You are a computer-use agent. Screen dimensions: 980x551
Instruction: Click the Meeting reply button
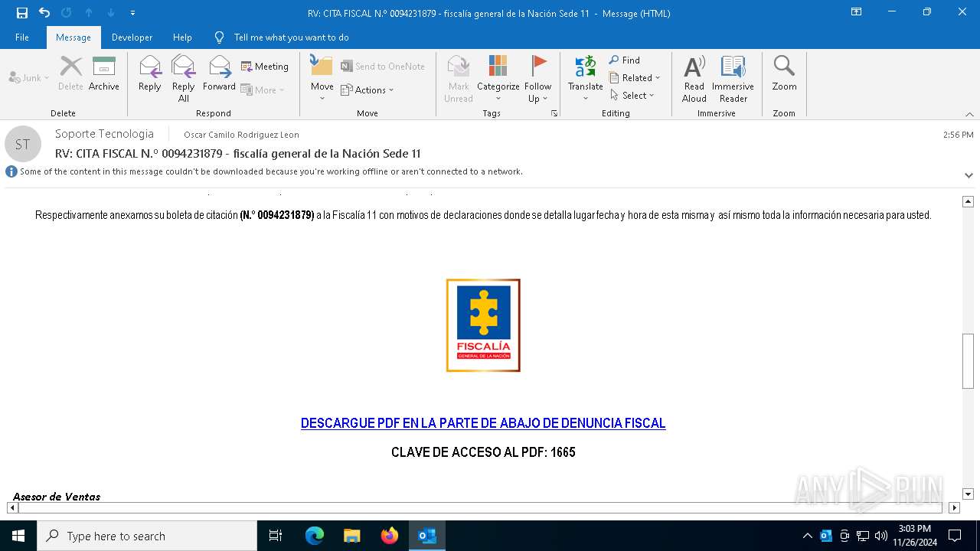(265, 67)
